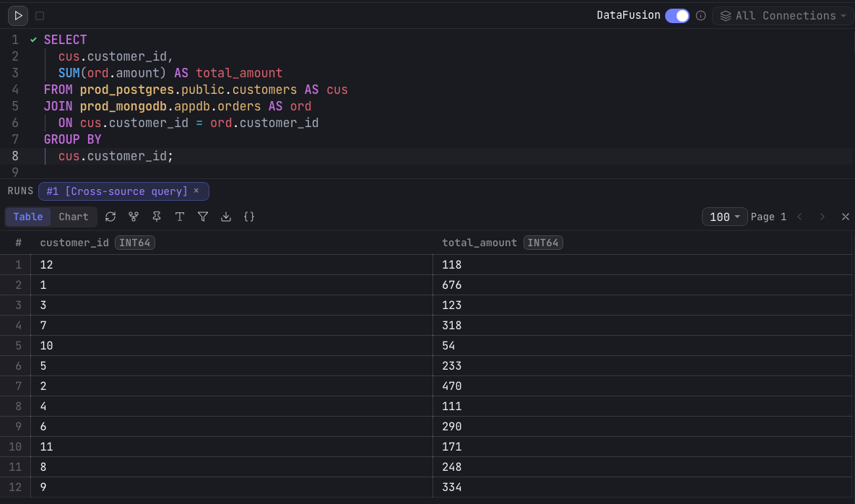Image resolution: width=855 pixels, height=504 pixels.
Task: Select the customer_id cell with value 12
Action: tap(232, 264)
